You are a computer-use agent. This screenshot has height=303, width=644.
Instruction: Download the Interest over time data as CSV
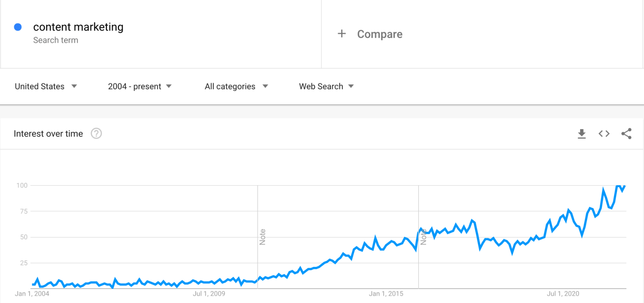point(582,134)
